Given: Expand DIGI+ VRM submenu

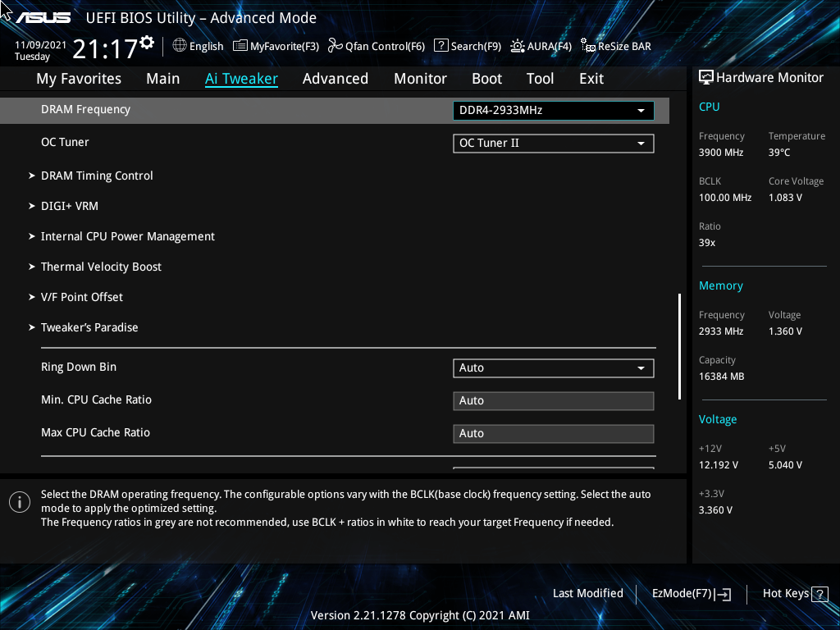Looking at the screenshot, I should 70,206.
